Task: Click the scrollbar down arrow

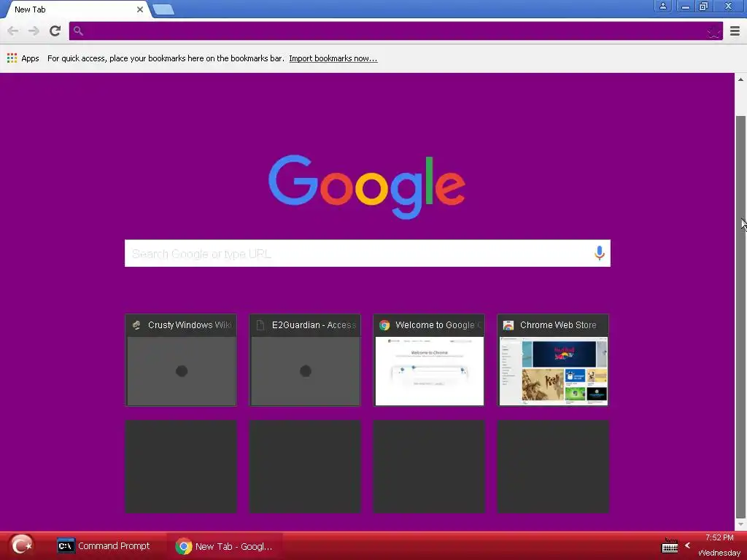Action: coord(740,524)
